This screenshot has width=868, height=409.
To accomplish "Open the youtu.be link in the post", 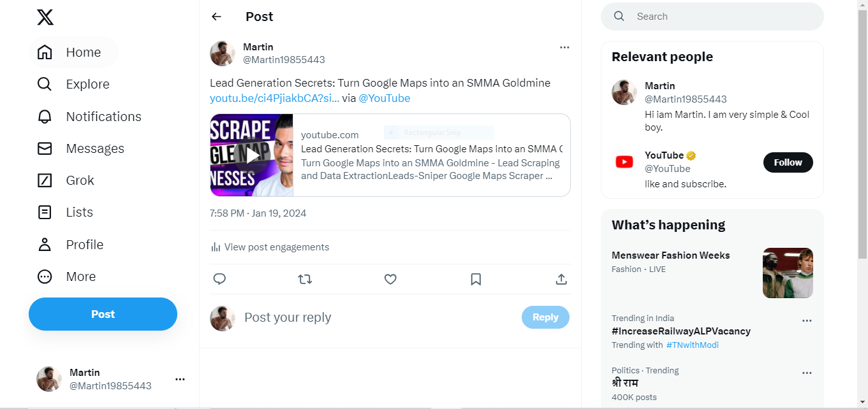I will 274,98.
